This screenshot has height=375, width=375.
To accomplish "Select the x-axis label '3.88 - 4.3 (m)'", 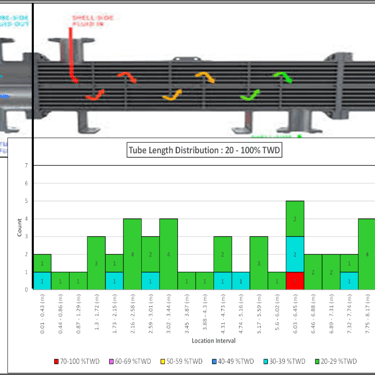I will tap(205, 312).
